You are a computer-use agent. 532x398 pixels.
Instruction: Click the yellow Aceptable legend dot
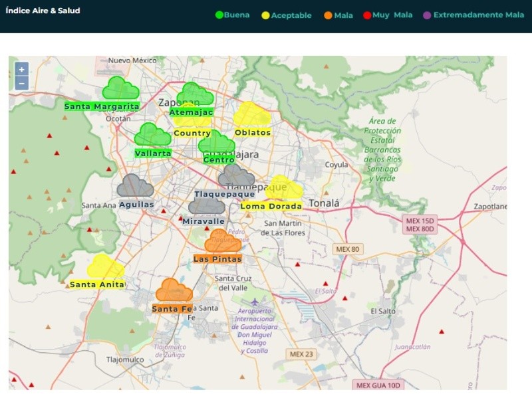click(x=266, y=15)
